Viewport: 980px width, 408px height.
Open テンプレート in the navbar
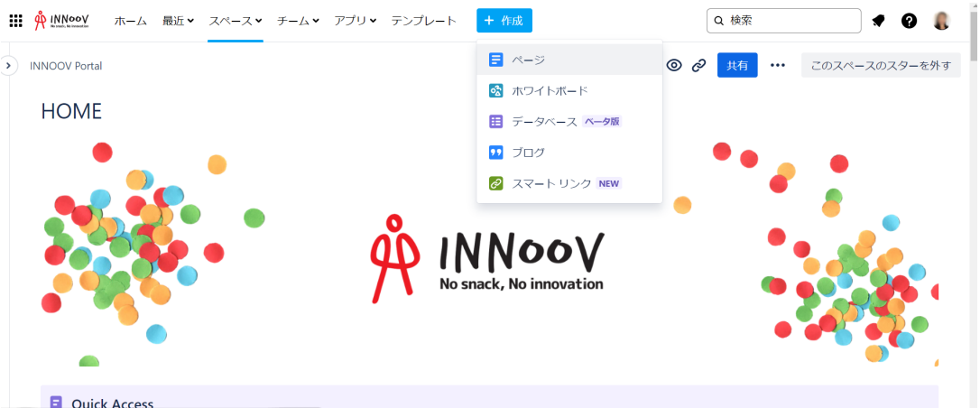(424, 21)
